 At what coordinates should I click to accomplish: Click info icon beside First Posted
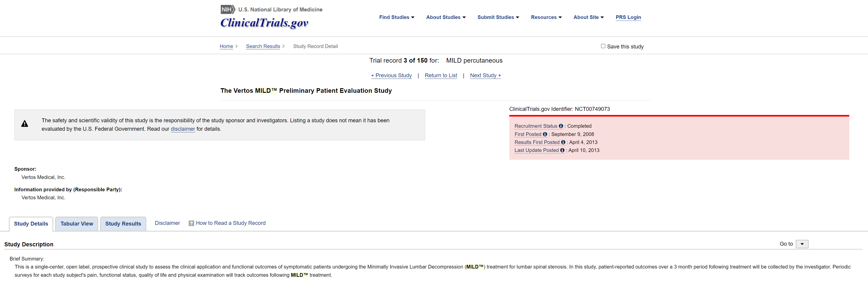click(545, 134)
